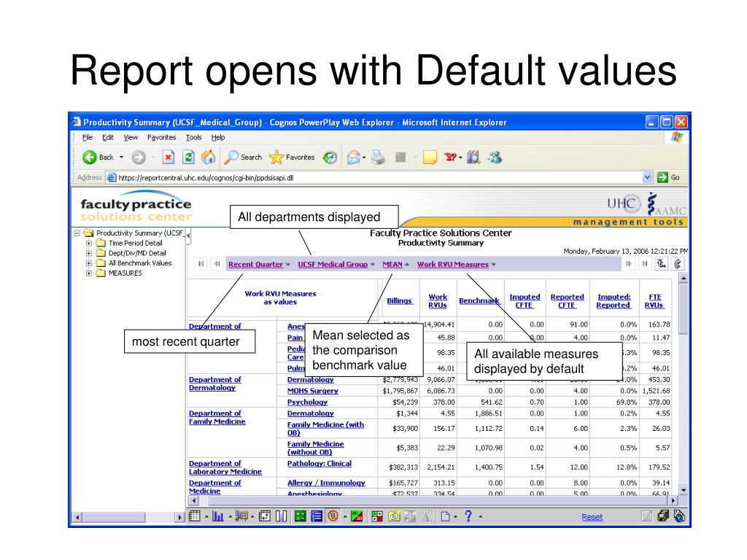Click the custom exception highlighting icon

377,516
